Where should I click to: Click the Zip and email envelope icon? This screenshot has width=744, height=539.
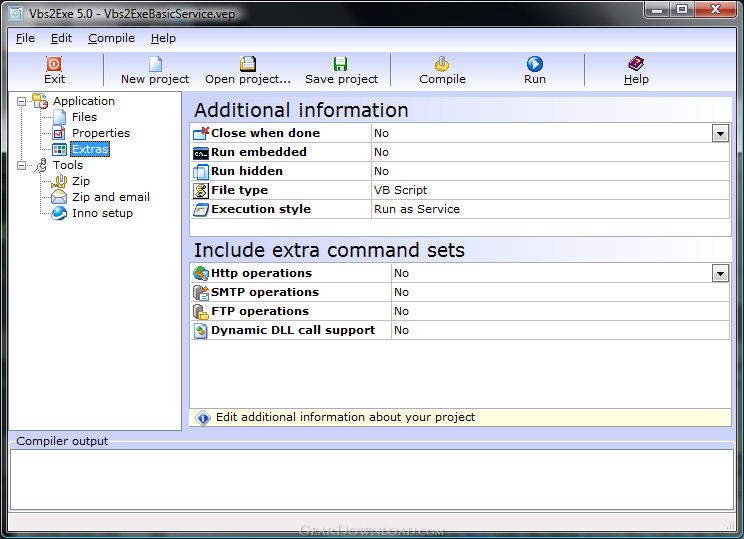click(59, 197)
